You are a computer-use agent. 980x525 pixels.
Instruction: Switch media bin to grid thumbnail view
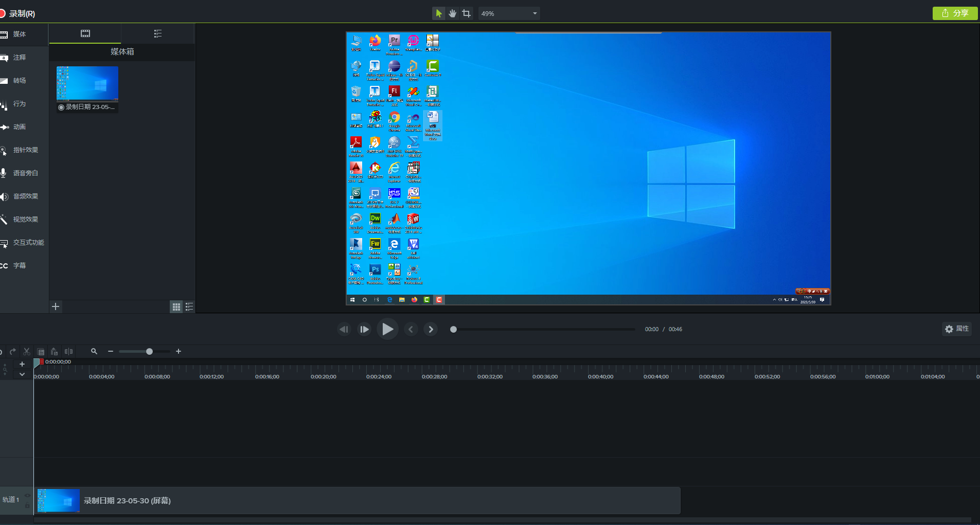tap(176, 307)
